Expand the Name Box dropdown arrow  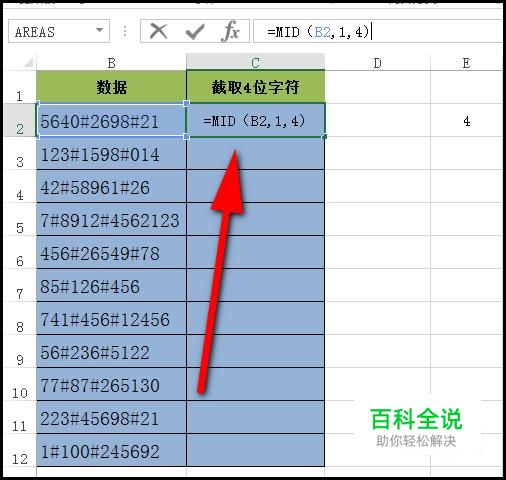click(x=99, y=30)
